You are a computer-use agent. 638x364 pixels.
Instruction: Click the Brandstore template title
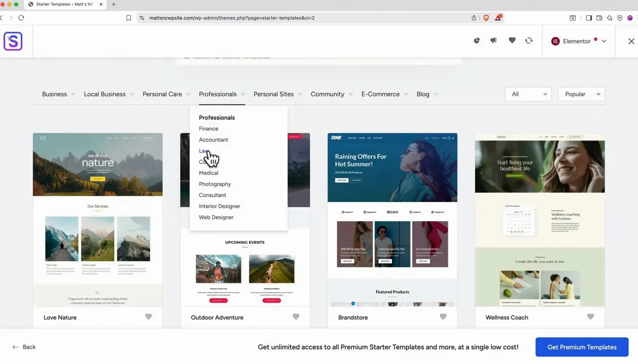tap(353, 317)
